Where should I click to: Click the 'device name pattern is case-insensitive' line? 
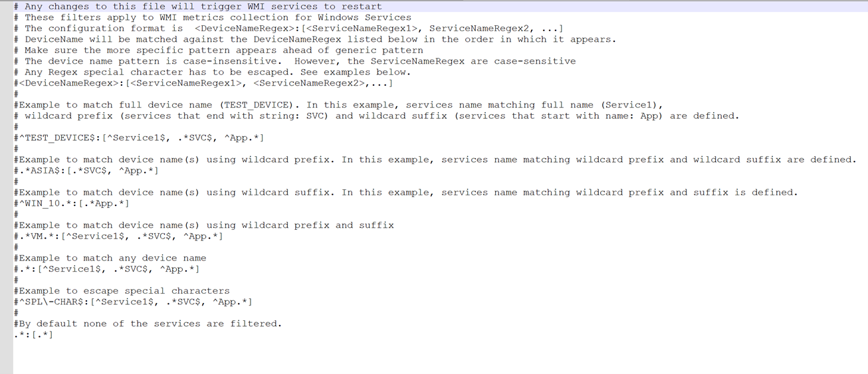click(x=292, y=61)
